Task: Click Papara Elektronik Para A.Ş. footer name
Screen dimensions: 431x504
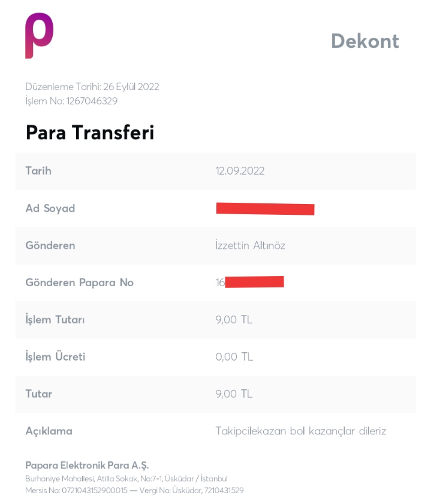Action: (87, 465)
